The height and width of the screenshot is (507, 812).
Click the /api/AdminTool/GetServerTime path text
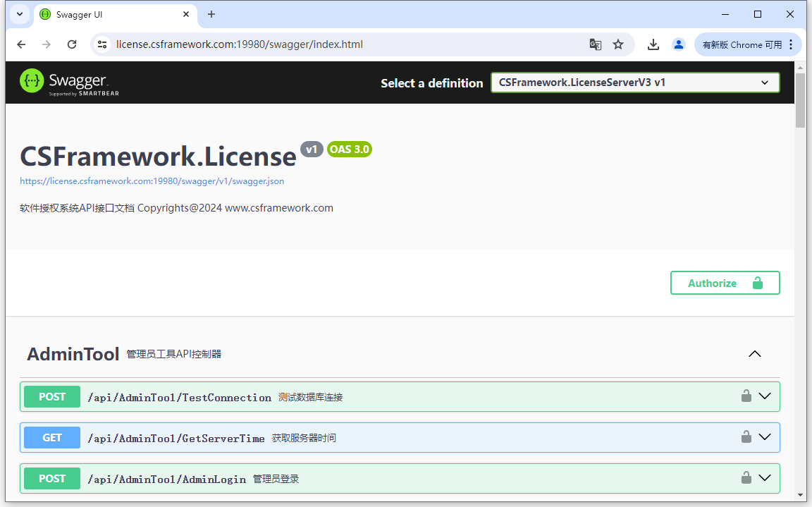(176, 438)
